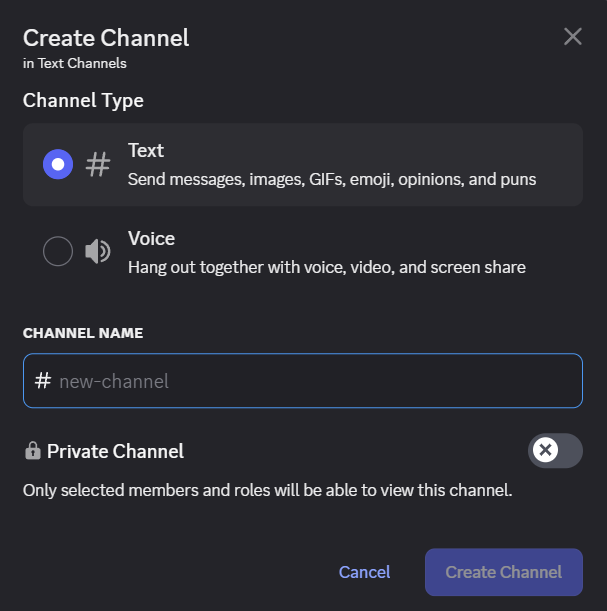This screenshot has height=611, width=607.
Task: Click the private channel helper text
Action: coord(267,491)
